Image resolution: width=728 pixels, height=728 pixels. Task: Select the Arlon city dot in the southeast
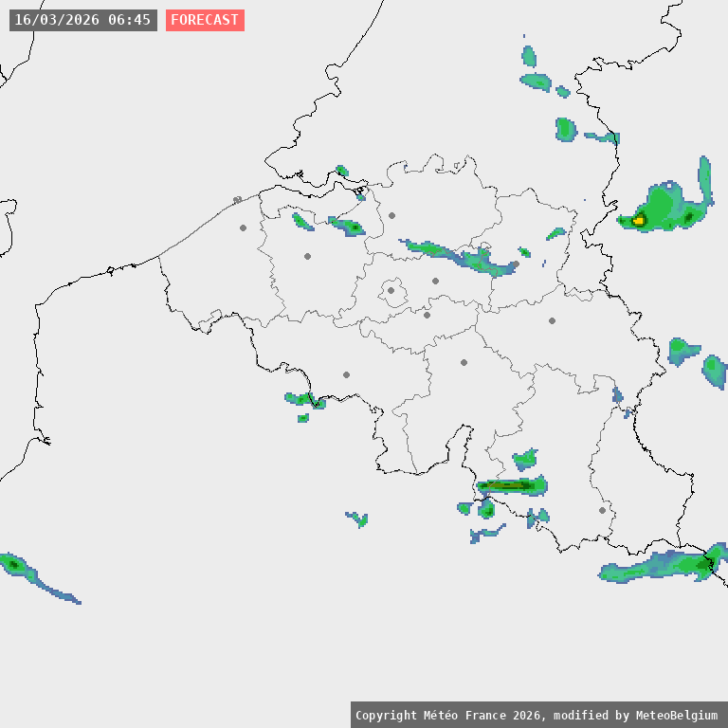(x=602, y=510)
